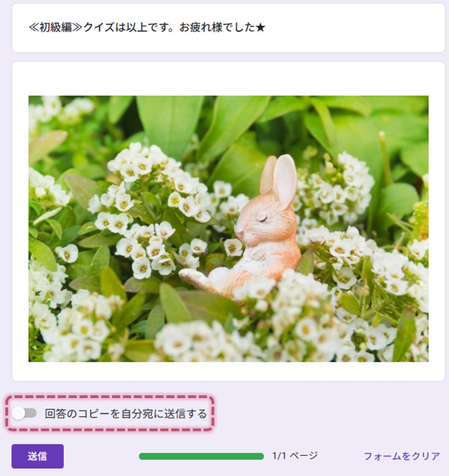This screenshot has width=449, height=476.
Task: Click the black star after お疲れ様でした
Action: [x=261, y=28]
